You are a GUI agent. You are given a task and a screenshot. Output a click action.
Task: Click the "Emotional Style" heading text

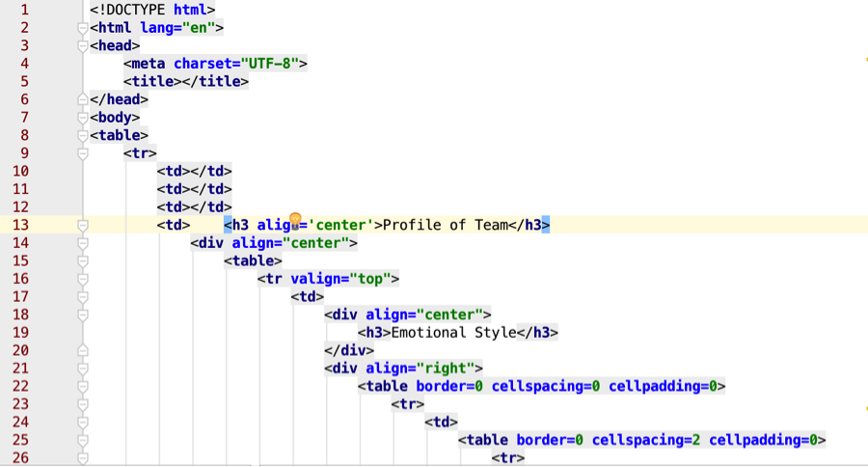[x=453, y=332]
